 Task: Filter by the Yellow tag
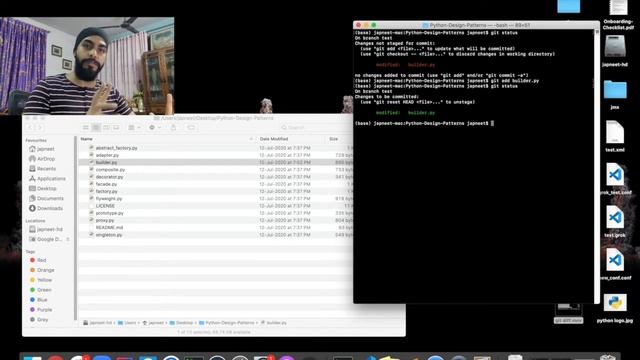[41, 280]
